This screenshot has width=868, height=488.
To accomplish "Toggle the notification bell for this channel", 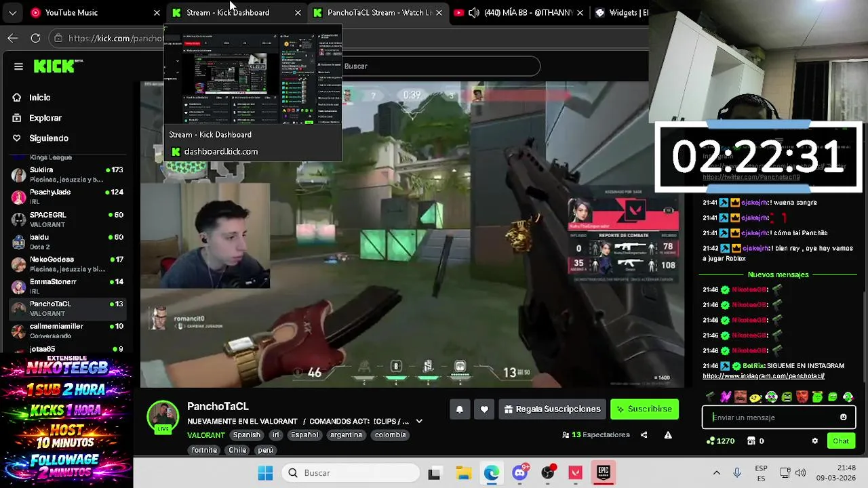I will click(459, 409).
